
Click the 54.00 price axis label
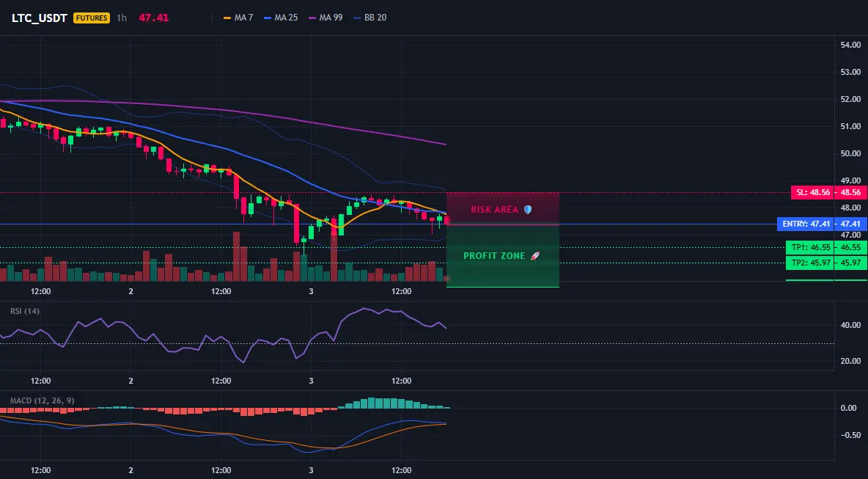coord(850,45)
